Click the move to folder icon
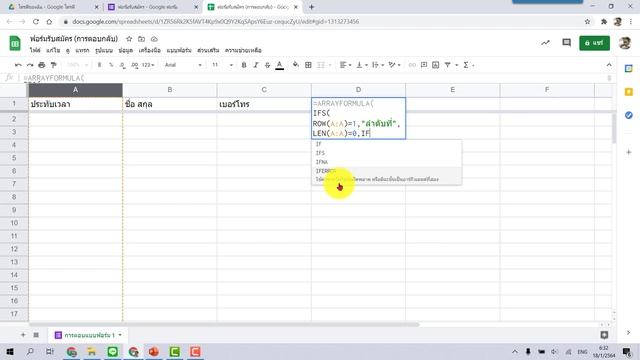Viewport: 640px width, 360px height. [x=141, y=39]
